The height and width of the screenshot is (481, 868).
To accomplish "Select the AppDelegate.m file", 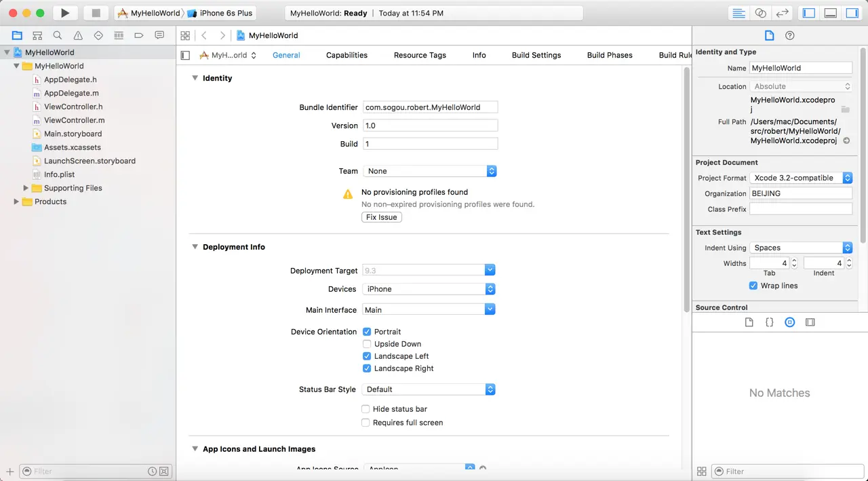I will pos(71,93).
